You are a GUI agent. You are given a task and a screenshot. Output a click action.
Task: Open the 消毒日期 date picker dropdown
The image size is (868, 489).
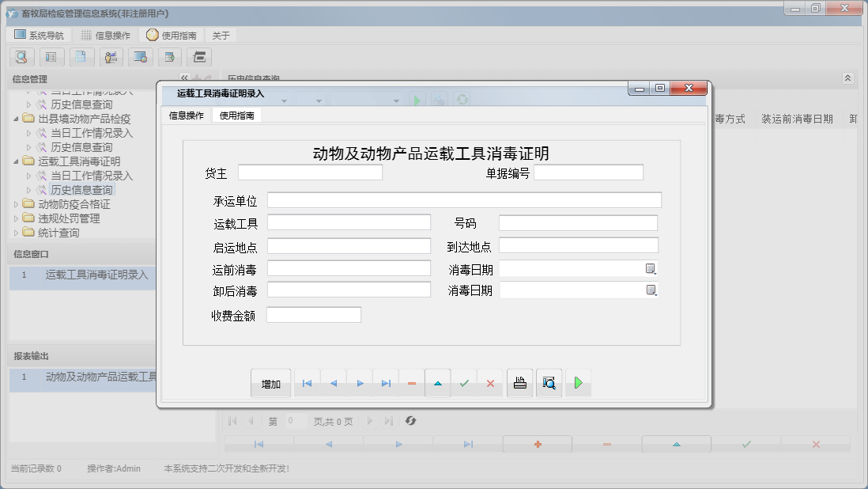pos(650,268)
